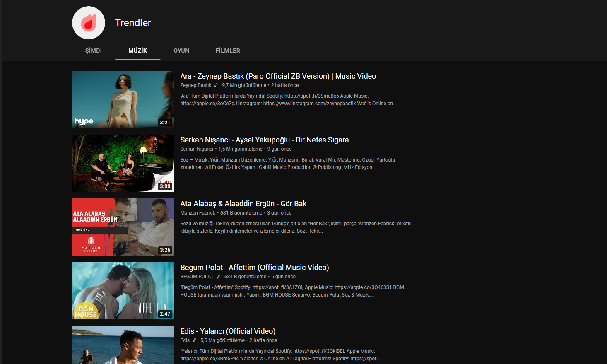Viewport: 607px width, 364px height.
Task: Open 'Serkan Nişancı - Aysel Yakupoğlu - Bir Nefes Sigara' title
Action: point(265,140)
